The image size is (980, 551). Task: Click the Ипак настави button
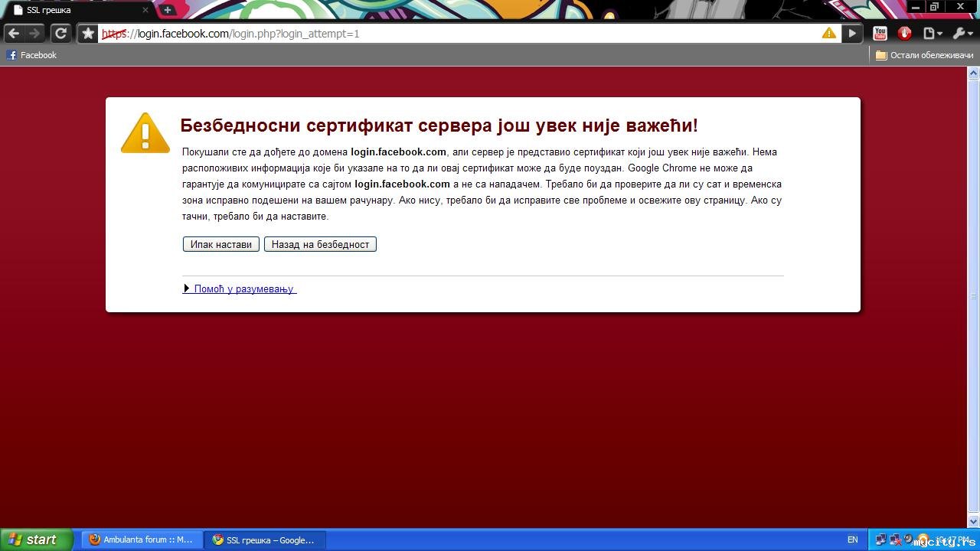pyautogui.click(x=221, y=244)
